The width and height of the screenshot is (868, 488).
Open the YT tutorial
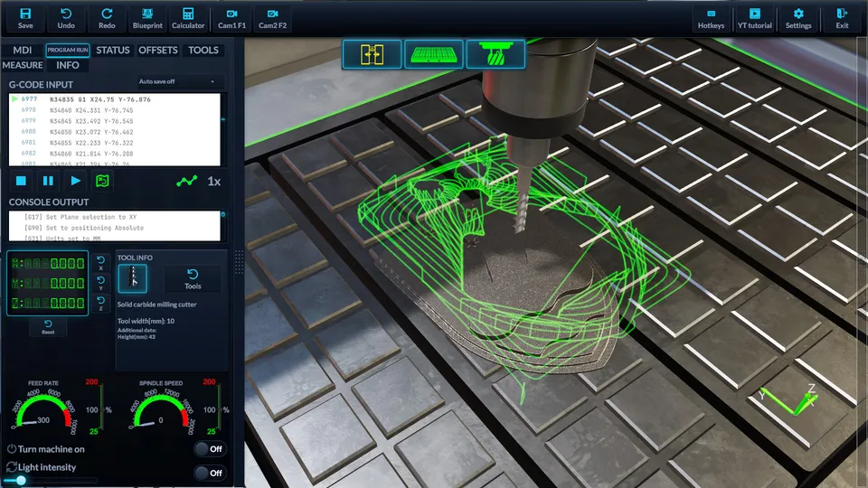[x=754, y=18]
